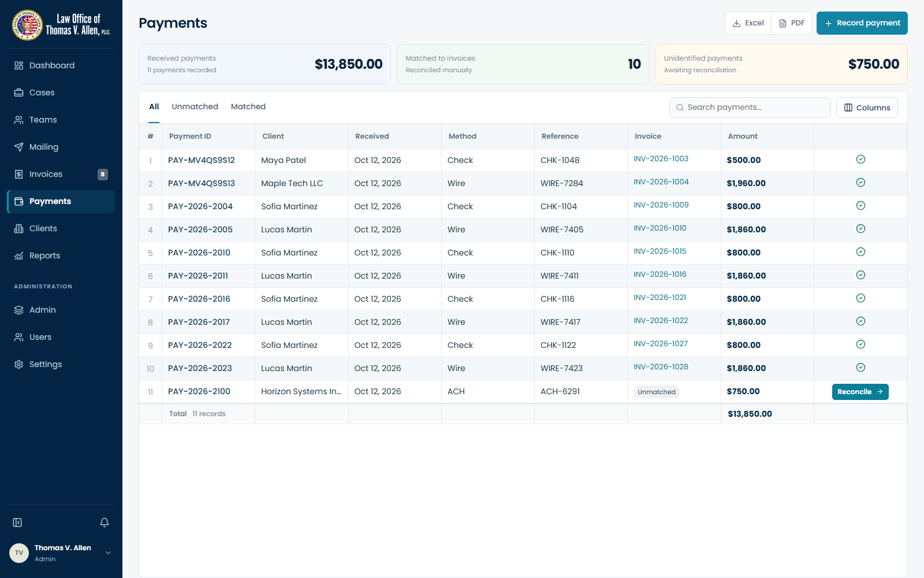Image resolution: width=924 pixels, height=578 pixels.
Task: Open invoice link INV-2026-1028
Action: pyautogui.click(x=661, y=367)
